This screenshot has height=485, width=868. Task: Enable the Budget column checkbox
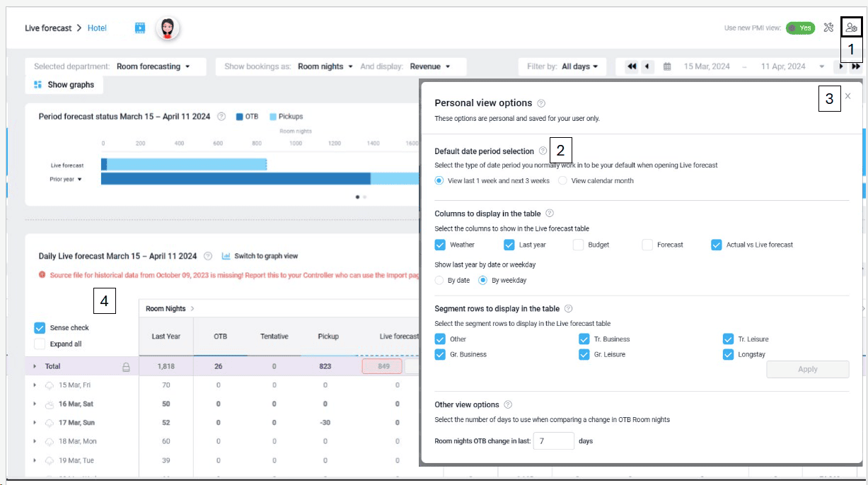click(579, 245)
